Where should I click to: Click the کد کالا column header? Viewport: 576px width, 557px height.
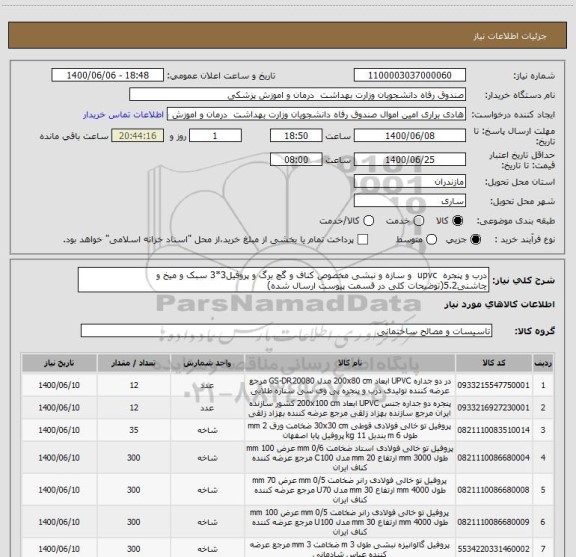point(494,363)
